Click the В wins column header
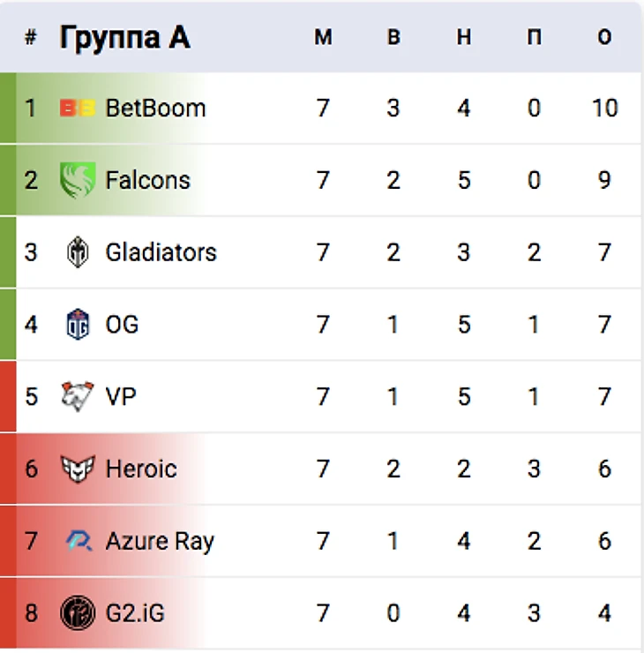 pos(393,38)
